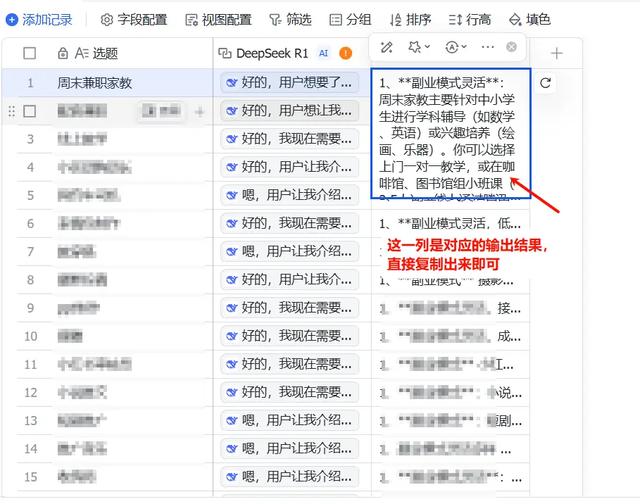The width and height of the screenshot is (640, 504).
Task: Tick the checkbox on the second row
Action: 29,111
